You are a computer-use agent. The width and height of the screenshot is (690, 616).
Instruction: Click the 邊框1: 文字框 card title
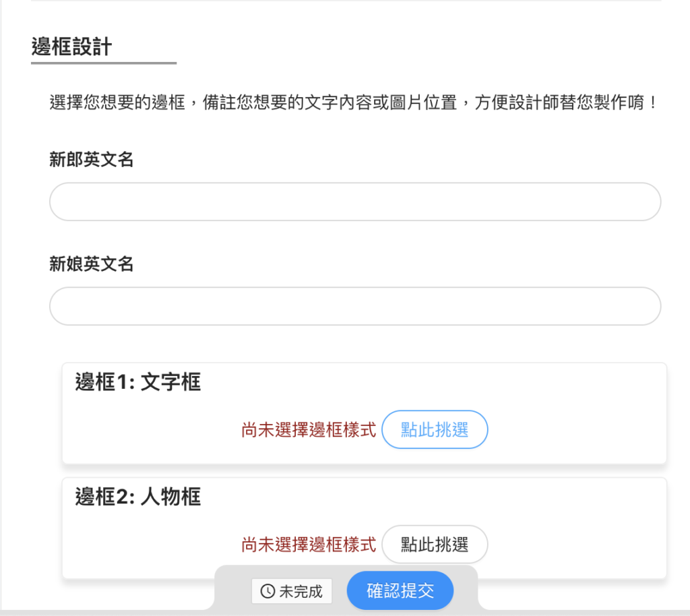(137, 381)
